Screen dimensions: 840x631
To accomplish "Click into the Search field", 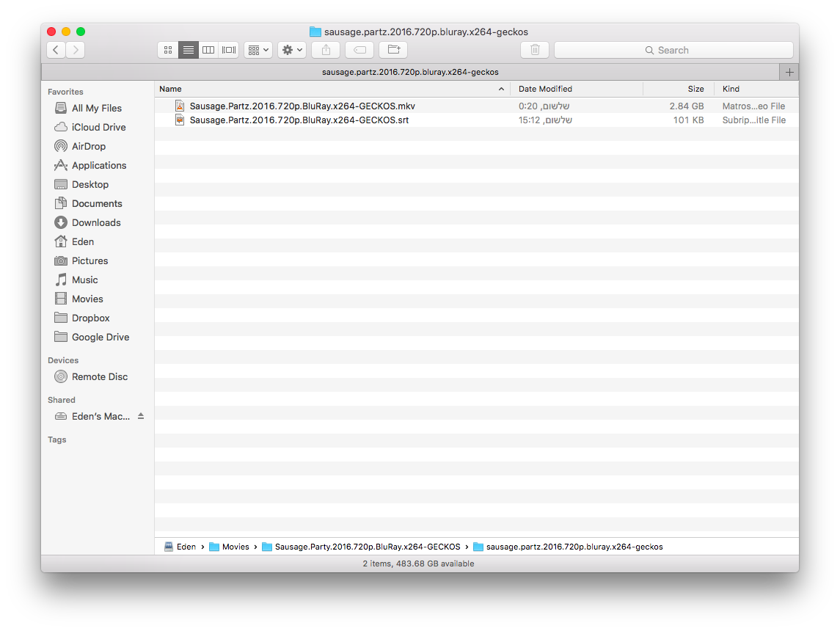I will [673, 50].
